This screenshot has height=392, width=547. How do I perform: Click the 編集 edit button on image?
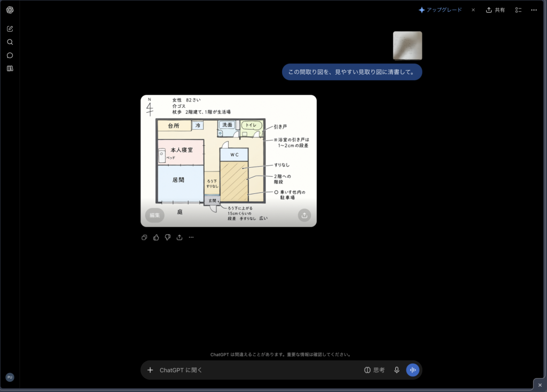154,215
